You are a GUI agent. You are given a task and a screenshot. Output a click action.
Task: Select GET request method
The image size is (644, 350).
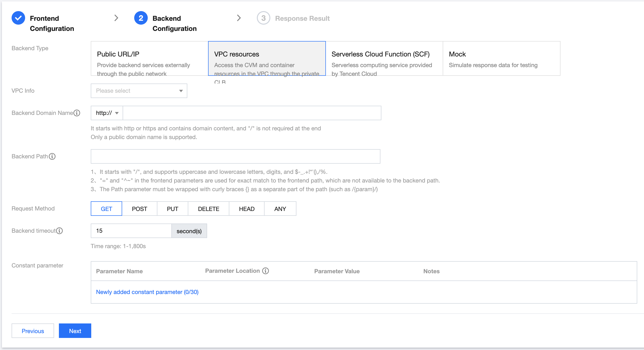(x=106, y=209)
